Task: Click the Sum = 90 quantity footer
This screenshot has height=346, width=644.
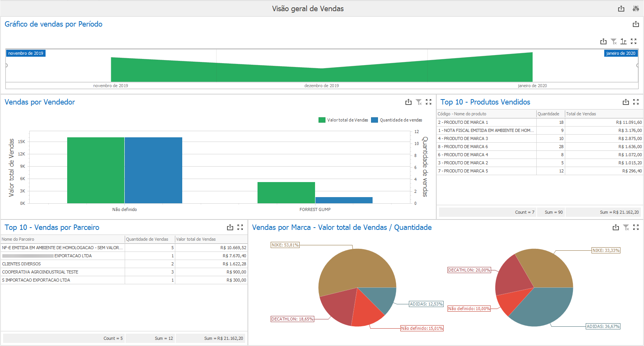Action: [x=554, y=212]
